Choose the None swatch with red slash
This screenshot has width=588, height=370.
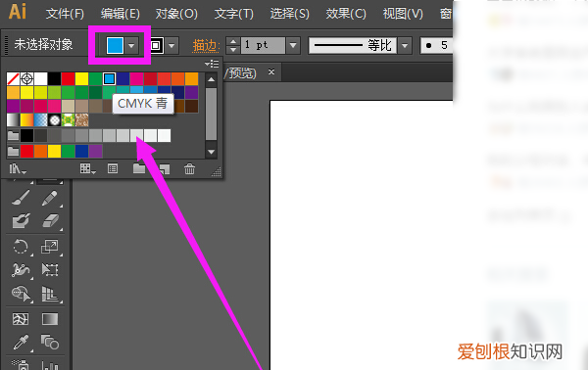coord(13,79)
